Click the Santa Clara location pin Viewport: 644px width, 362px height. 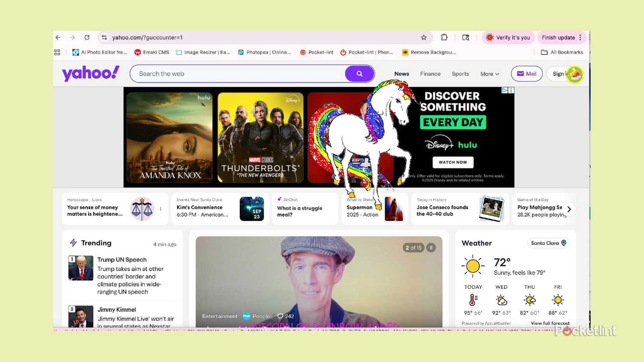(x=564, y=243)
